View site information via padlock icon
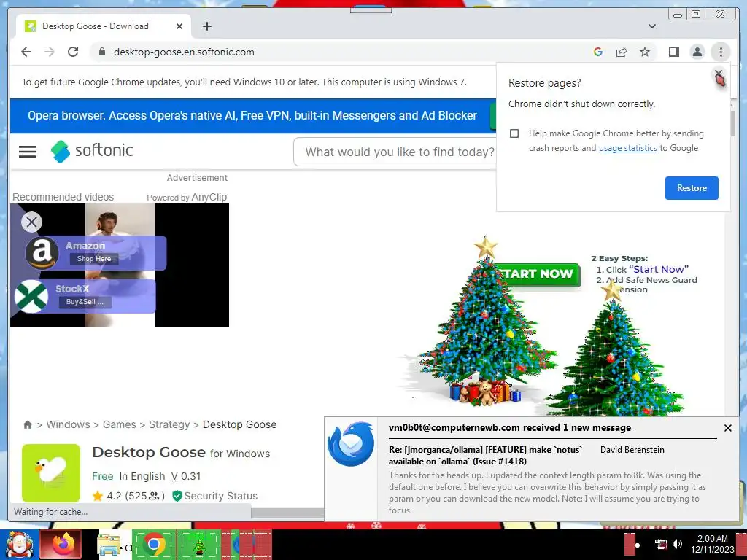This screenshot has width=747, height=560. click(x=102, y=52)
